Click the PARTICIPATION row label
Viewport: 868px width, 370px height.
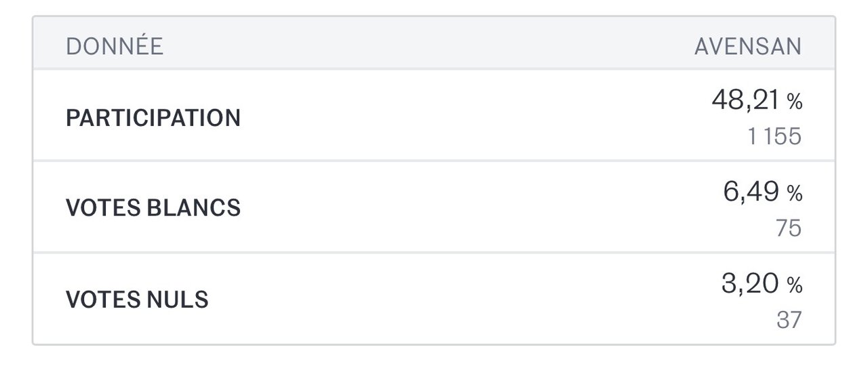pyautogui.click(x=153, y=118)
